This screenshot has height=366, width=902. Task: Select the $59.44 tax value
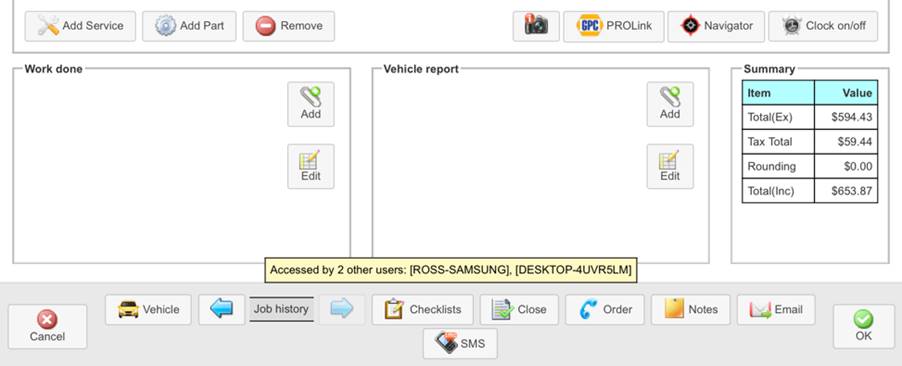[846, 142]
